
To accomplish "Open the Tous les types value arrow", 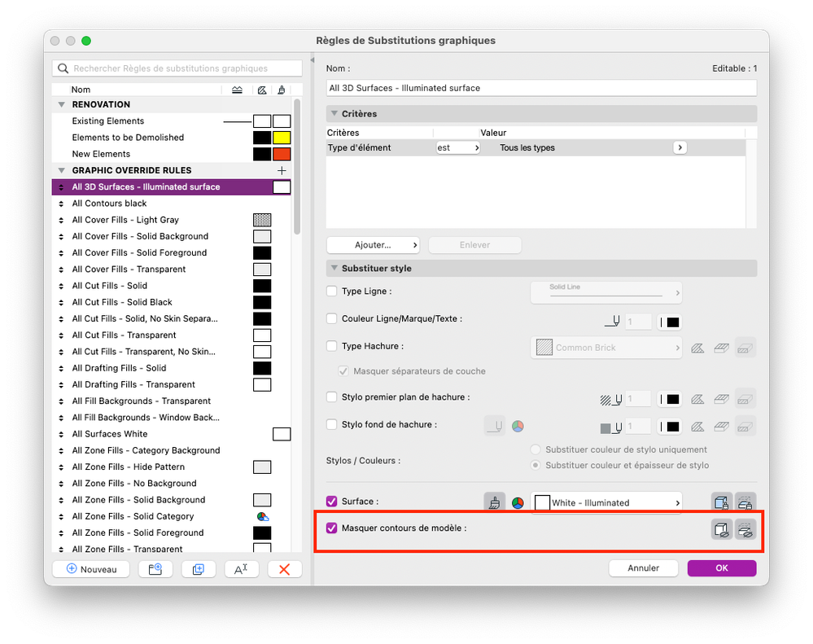I will point(680,148).
